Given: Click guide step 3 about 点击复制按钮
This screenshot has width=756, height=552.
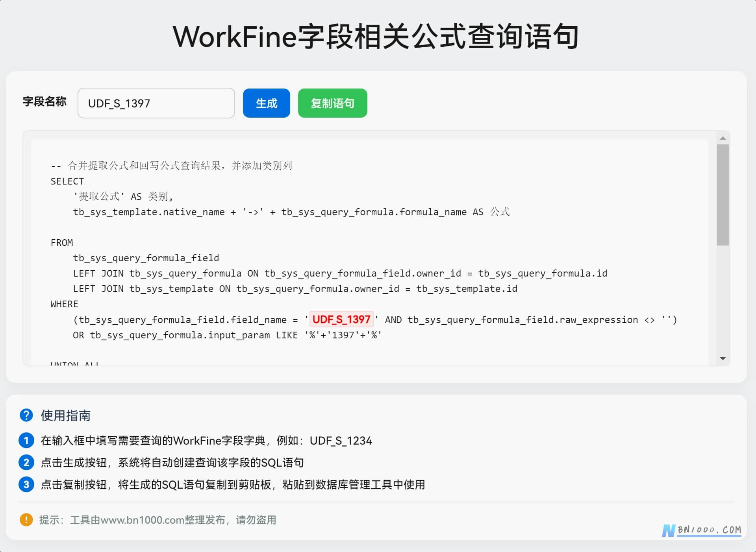Looking at the screenshot, I should pyautogui.click(x=233, y=484).
